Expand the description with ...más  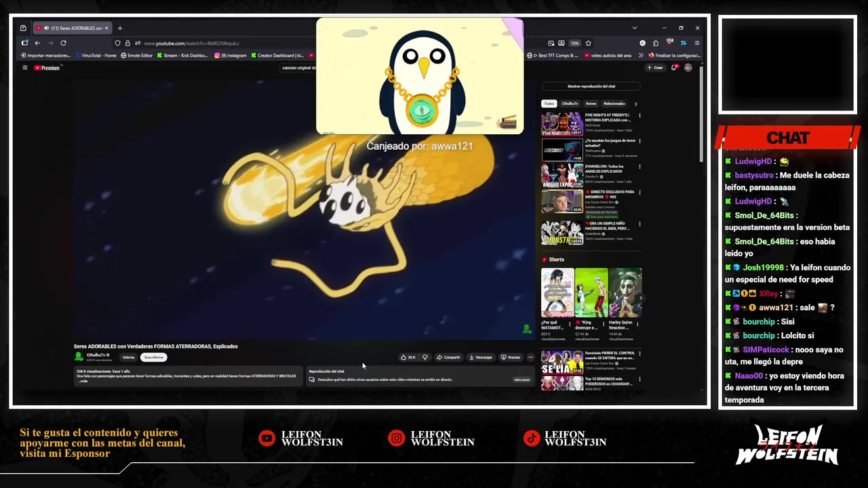click(x=83, y=381)
